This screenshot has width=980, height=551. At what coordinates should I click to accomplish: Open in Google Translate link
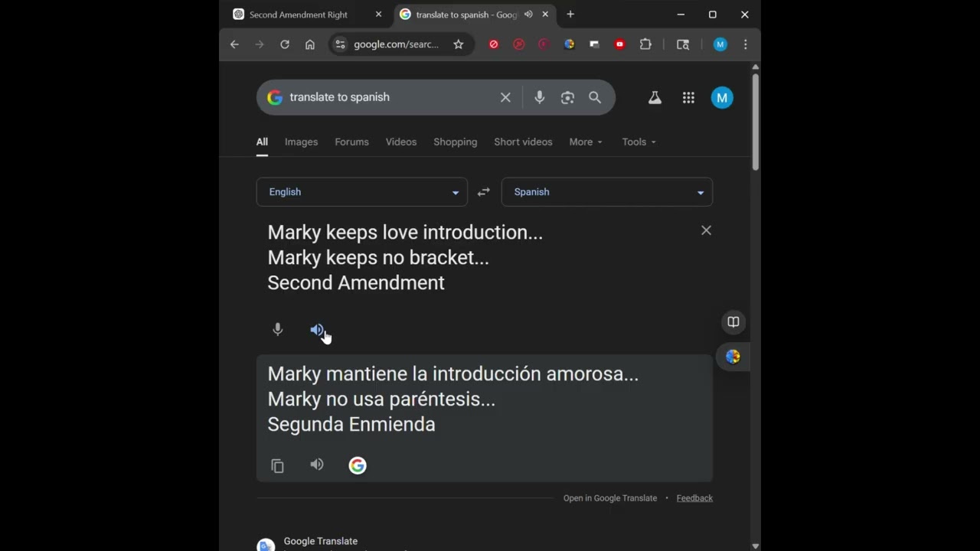(x=610, y=498)
